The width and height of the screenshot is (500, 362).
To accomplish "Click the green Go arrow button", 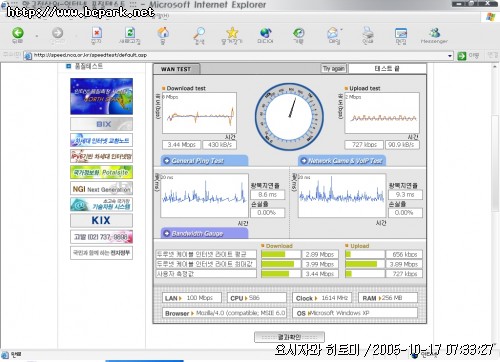I will pyautogui.click(x=462, y=56).
